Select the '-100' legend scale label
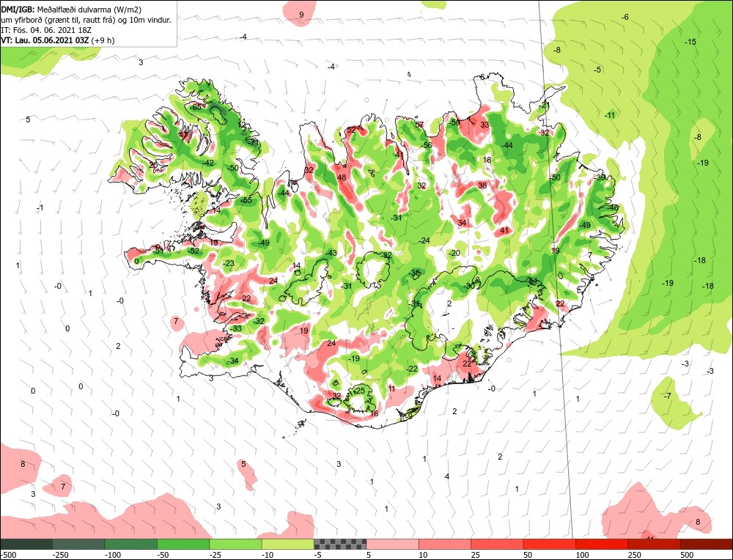733x560 pixels. click(112, 555)
